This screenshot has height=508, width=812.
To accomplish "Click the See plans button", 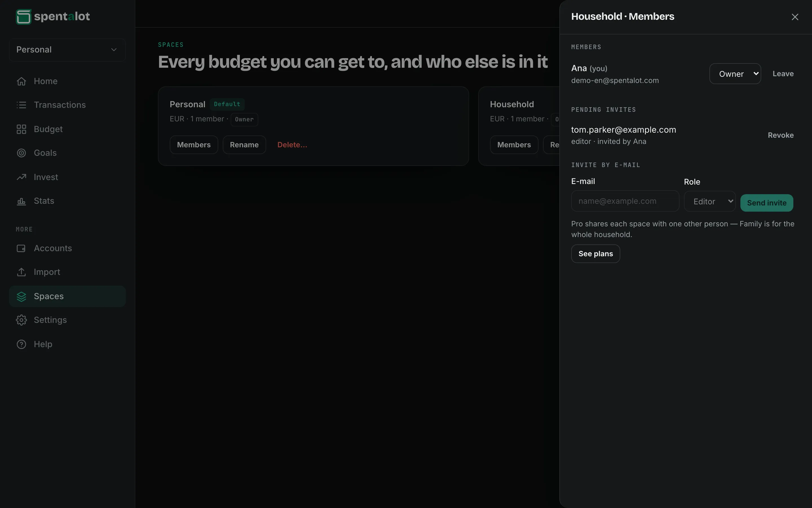I will [595, 254].
